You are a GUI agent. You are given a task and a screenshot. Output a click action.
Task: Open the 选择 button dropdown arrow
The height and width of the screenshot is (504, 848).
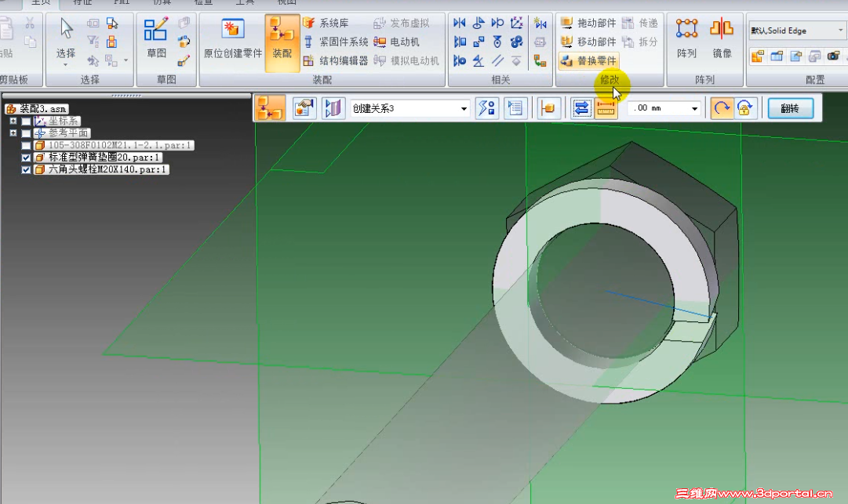click(x=66, y=65)
